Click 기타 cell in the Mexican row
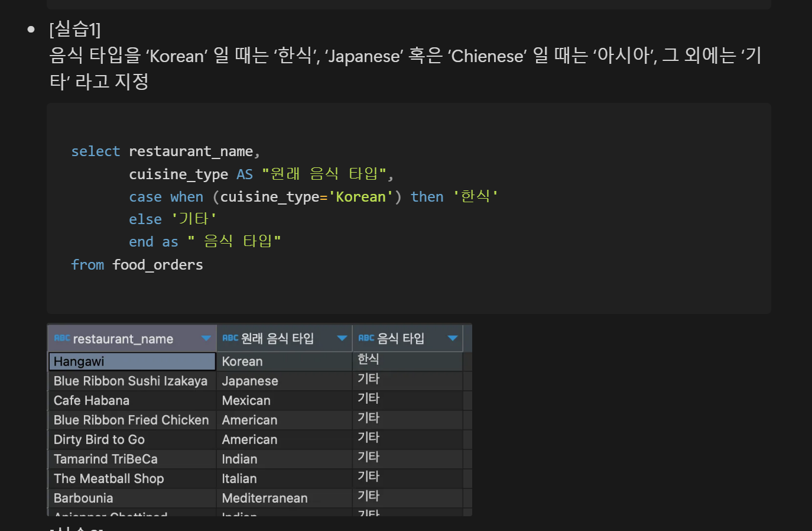Screen dimensions: 812x531 408,400
